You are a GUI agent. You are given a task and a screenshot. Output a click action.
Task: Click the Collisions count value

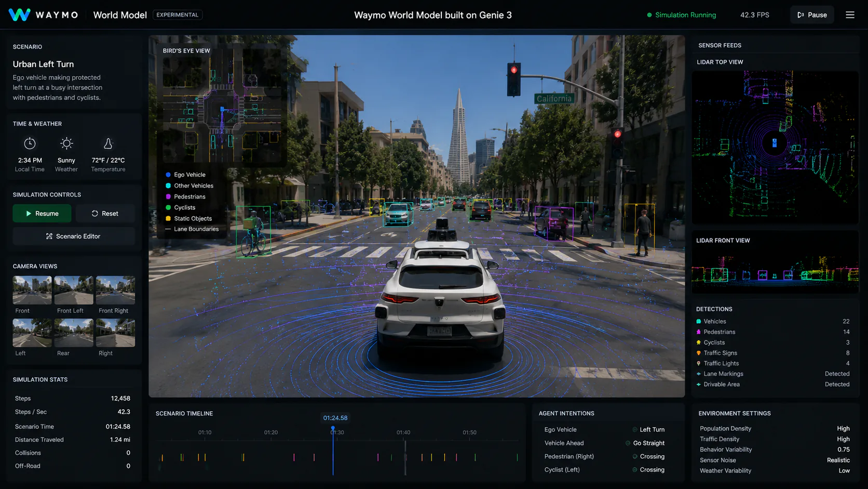coord(128,453)
